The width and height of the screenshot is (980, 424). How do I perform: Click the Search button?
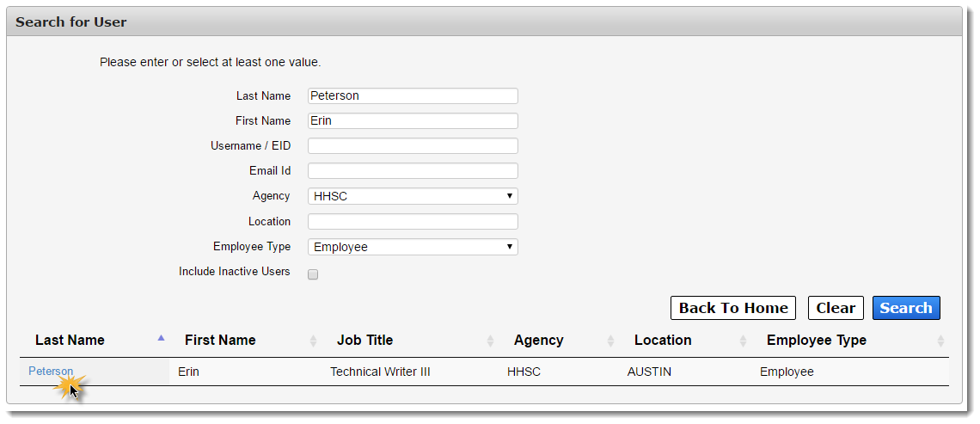(906, 308)
